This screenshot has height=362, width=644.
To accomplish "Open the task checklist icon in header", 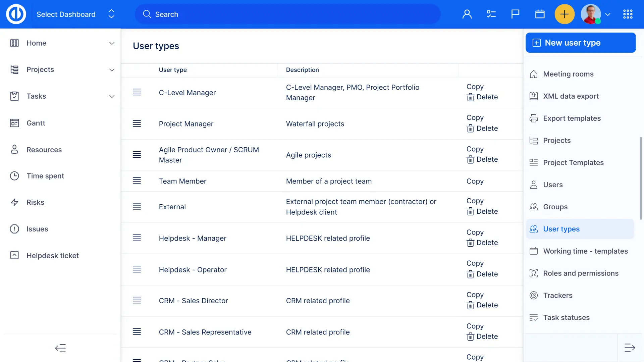I will tap(491, 14).
